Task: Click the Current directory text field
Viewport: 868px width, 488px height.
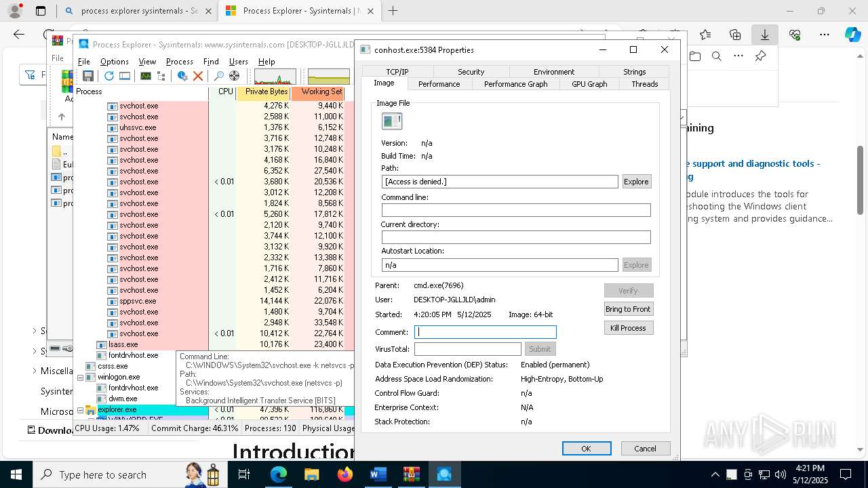Action: click(x=516, y=237)
